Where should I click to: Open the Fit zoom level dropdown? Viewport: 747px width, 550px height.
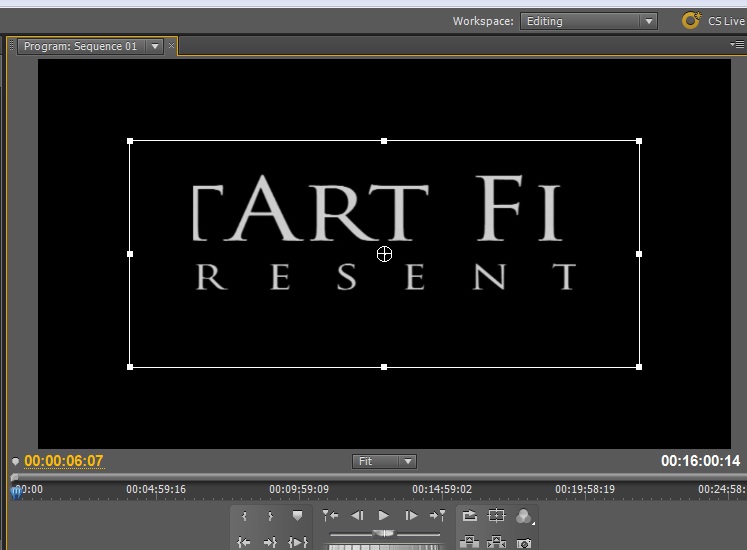point(384,461)
